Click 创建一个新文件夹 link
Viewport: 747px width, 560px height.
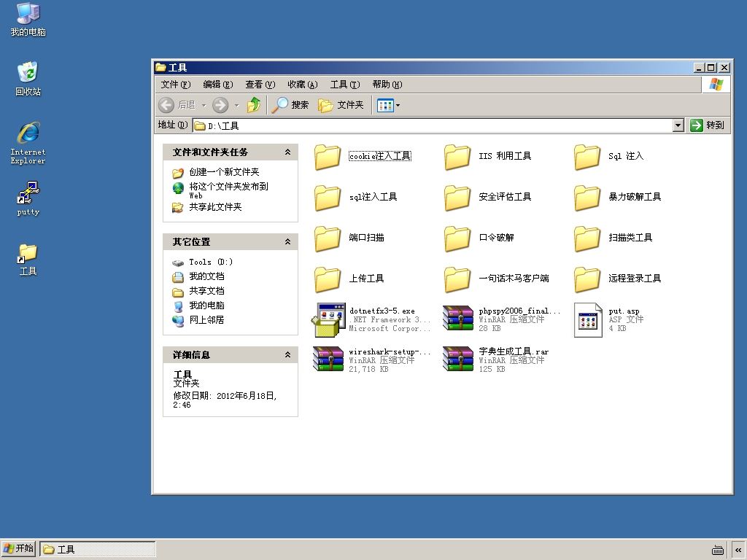click(224, 172)
